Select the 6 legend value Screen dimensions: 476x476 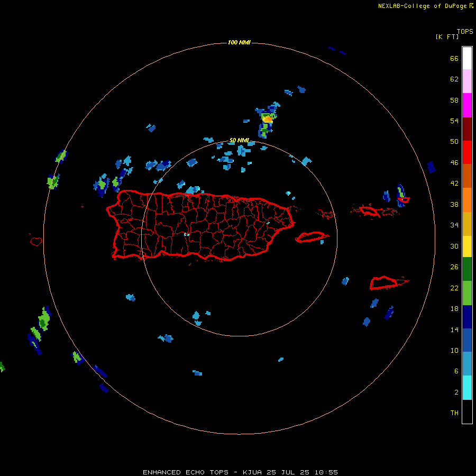pyautogui.click(x=456, y=371)
